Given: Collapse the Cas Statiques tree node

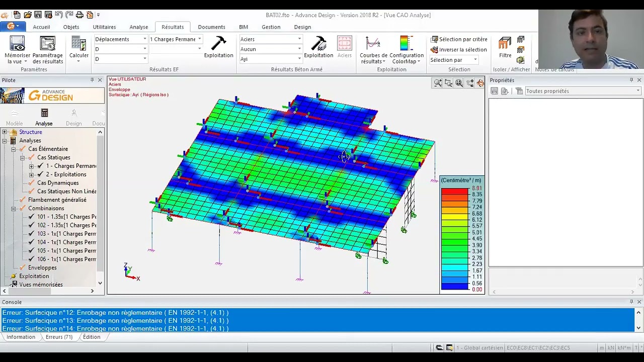Looking at the screenshot, I should pos(23,157).
